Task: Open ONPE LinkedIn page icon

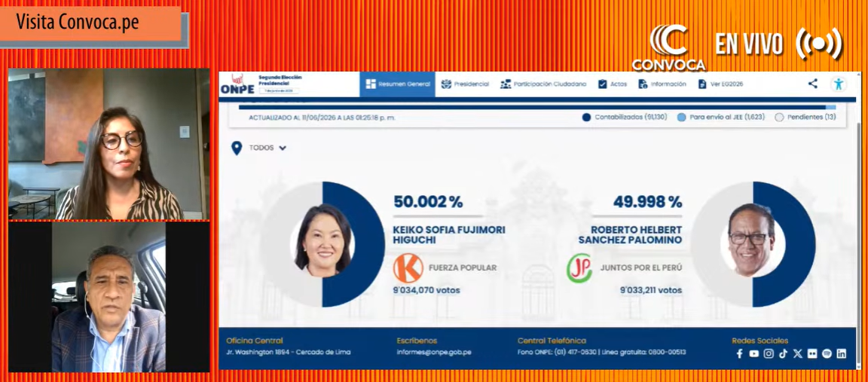Action: tap(842, 354)
